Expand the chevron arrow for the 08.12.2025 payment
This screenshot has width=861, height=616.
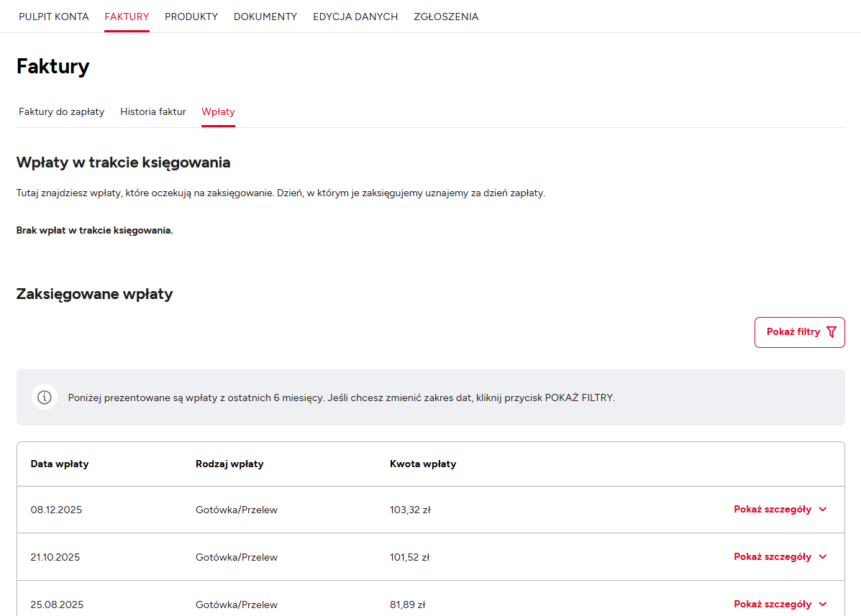(x=823, y=510)
